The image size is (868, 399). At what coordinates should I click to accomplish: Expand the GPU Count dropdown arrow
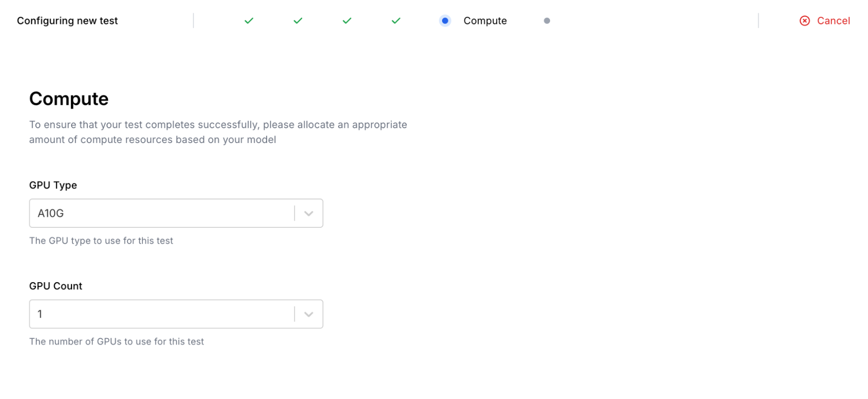(x=309, y=314)
